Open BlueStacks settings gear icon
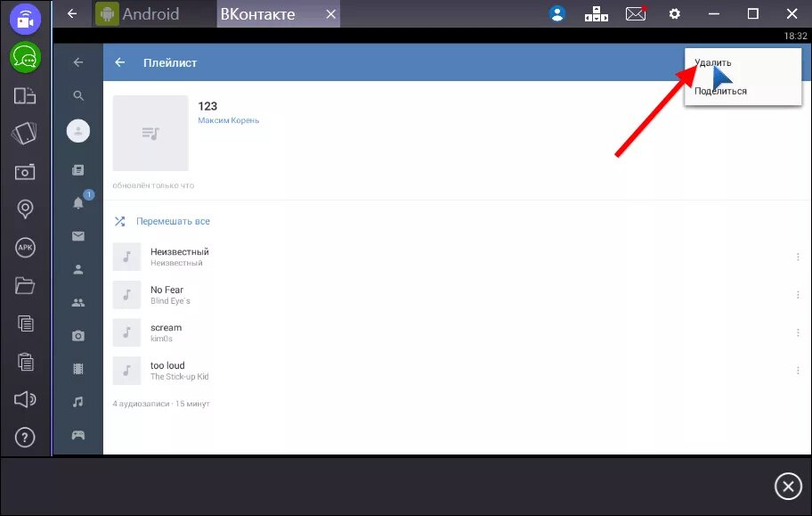The width and height of the screenshot is (812, 516). 674,14
